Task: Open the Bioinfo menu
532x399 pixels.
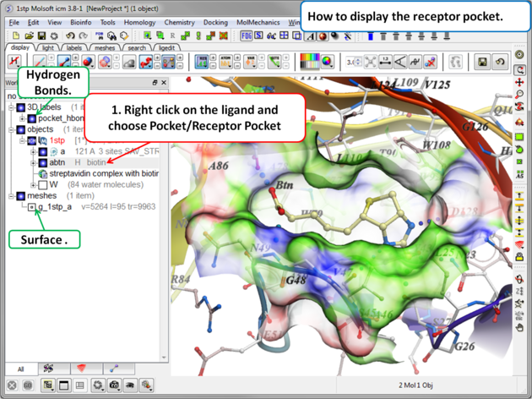Action: 81,23
